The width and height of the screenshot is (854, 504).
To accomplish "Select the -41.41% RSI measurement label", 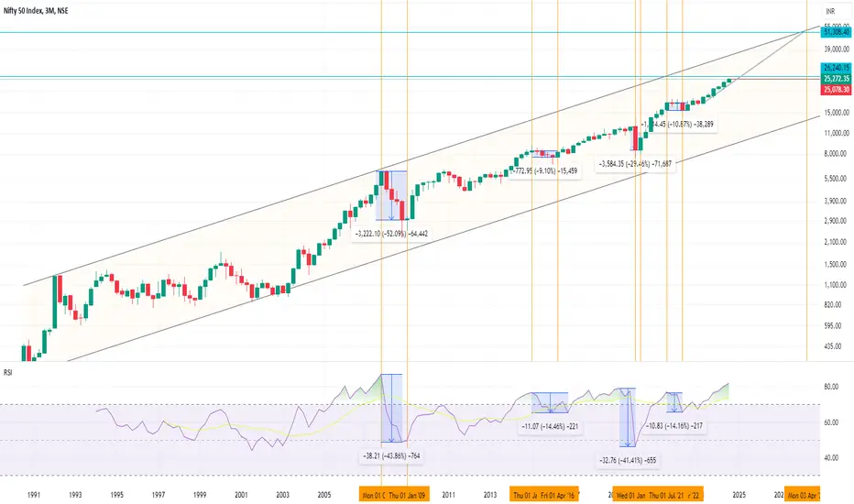I will (x=628, y=460).
